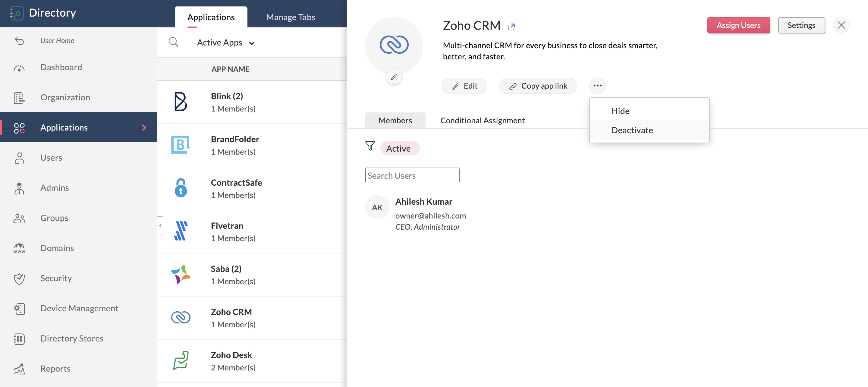The height and width of the screenshot is (387, 868).
Task: Open the Domains sidebar item
Action: point(57,248)
